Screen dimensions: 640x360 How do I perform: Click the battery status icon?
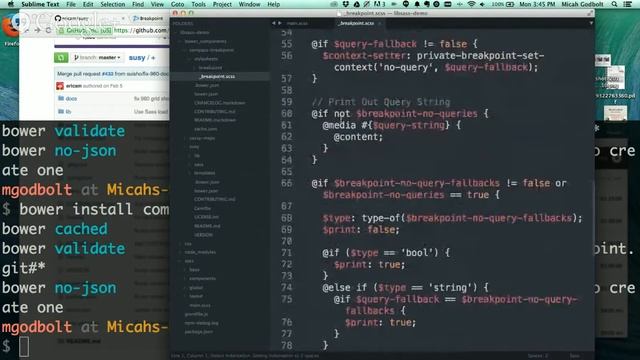pyautogui.click(x=510, y=4)
